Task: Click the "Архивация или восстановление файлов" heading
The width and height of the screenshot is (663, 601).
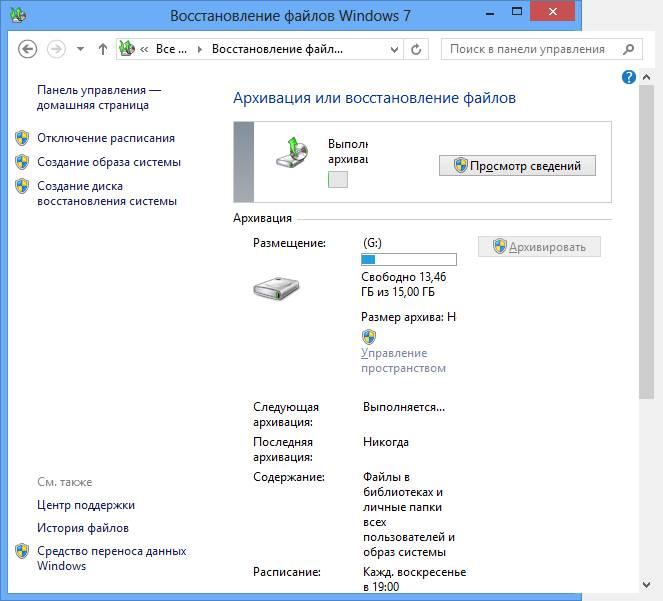Action: [x=374, y=98]
